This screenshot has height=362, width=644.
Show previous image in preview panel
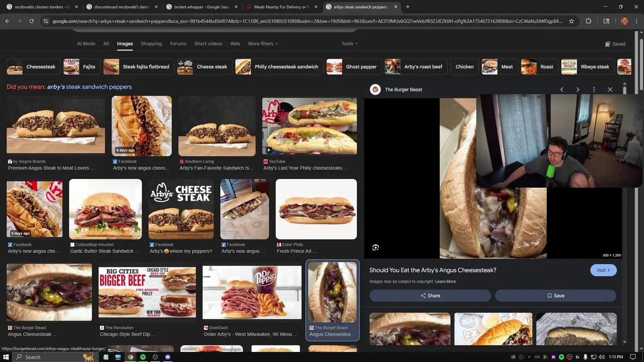coord(561,89)
